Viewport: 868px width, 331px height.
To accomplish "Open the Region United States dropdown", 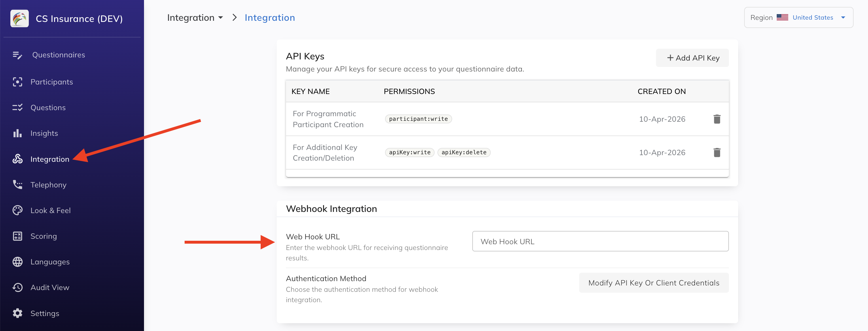I will tap(798, 18).
